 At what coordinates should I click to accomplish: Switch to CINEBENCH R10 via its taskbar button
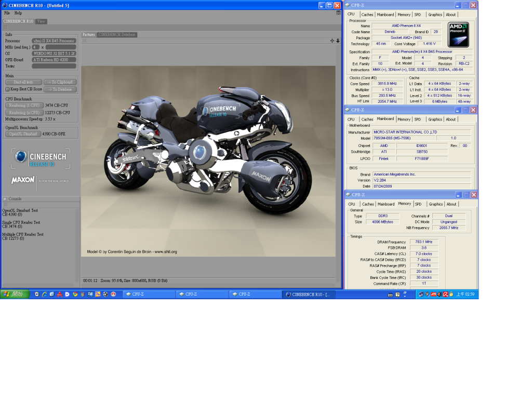pos(309,294)
